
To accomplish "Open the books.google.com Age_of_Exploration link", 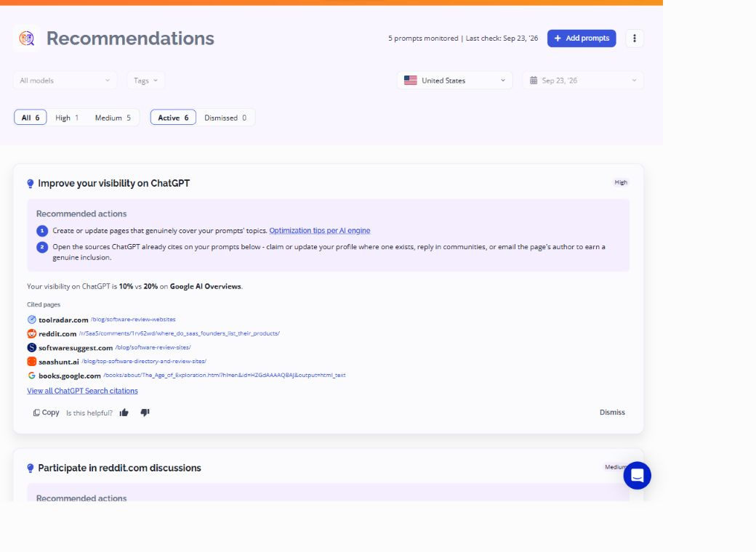I will [x=224, y=376].
